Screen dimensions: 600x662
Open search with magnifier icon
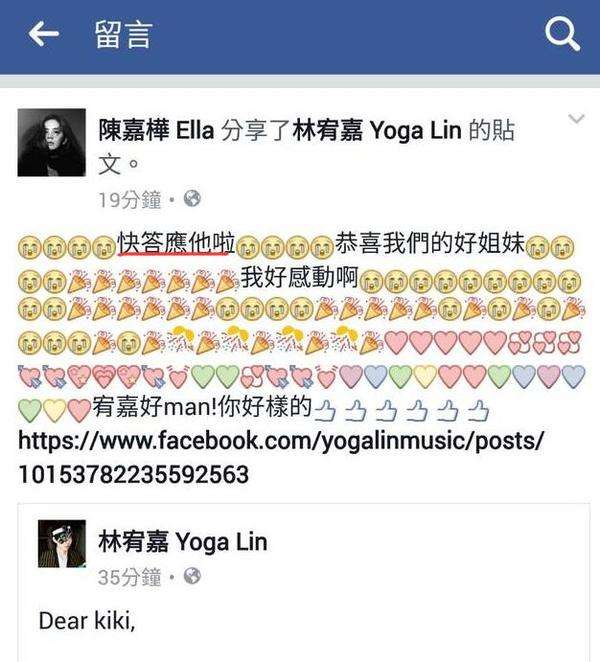(x=562, y=34)
